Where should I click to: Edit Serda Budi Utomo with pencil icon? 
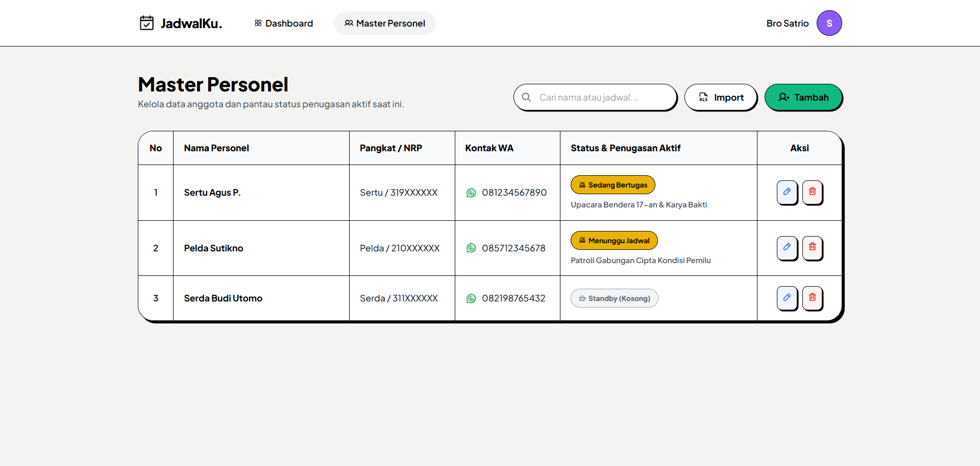pos(787,298)
